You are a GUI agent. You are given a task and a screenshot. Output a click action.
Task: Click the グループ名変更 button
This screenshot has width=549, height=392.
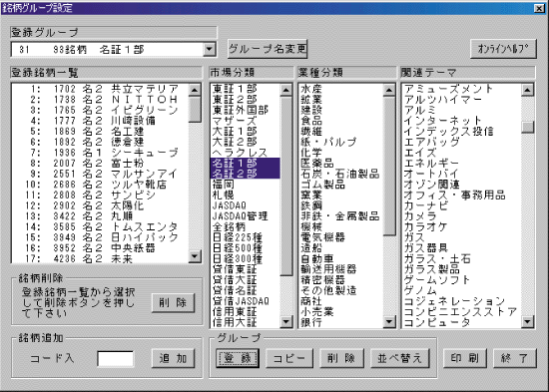[x=268, y=49]
